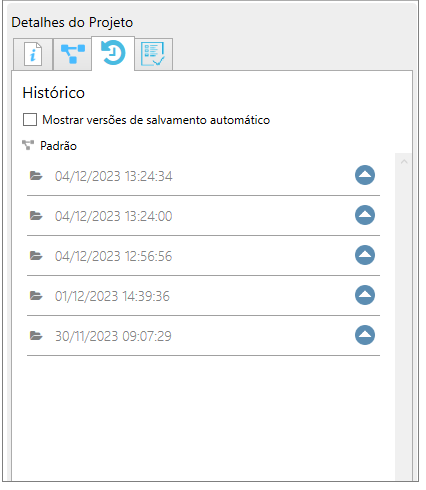Enable Mostrar versões de salvamento automático checkbox
The height and width of the screenshot is (490, 426).
point(30,120)
